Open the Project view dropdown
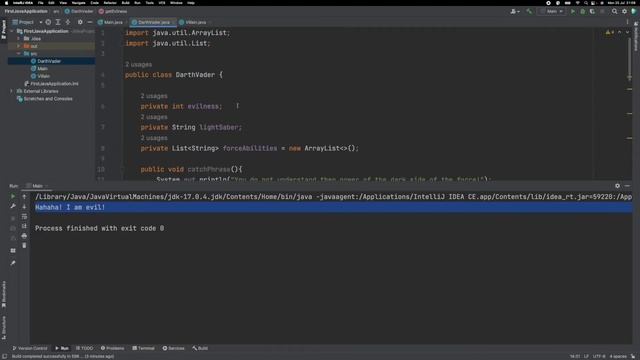Screen dimensions: 640x360 tap(27, 22)
